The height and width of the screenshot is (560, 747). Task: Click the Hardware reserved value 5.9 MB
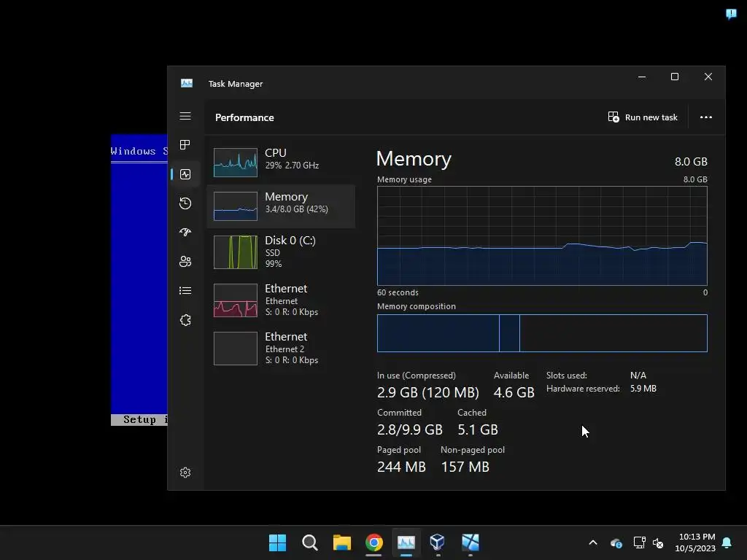pos(643,389)
